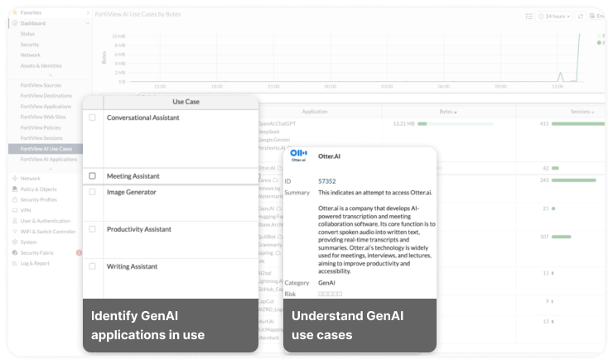Open FortiView Destinations

46,96
